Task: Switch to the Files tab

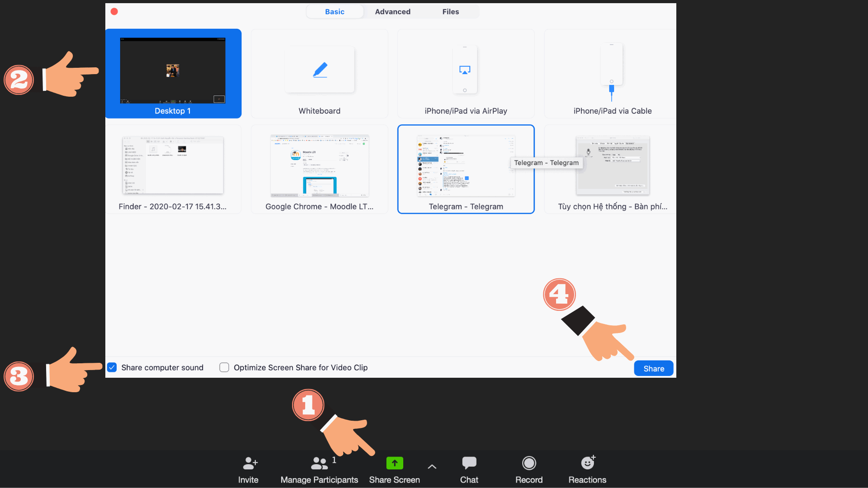Action: pos(450,12)
